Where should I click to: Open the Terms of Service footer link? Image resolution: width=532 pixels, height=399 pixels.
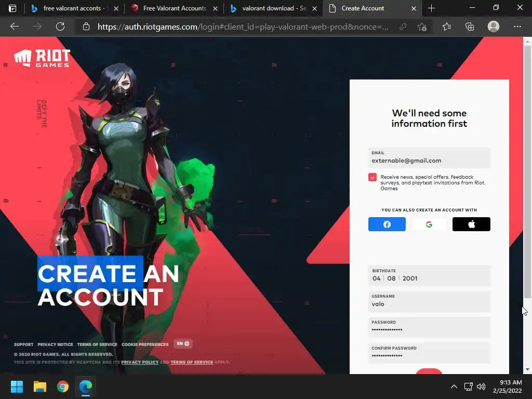pos(97,344)
